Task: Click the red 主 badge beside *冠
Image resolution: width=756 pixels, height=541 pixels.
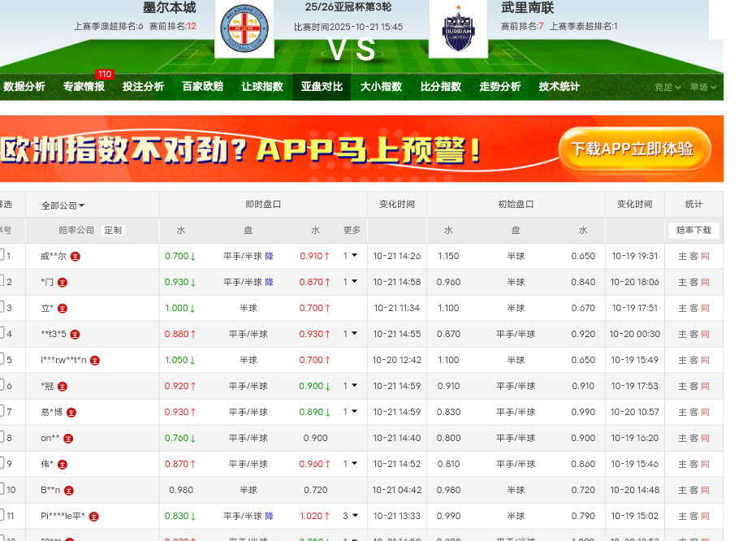Action: click(63, 387)
